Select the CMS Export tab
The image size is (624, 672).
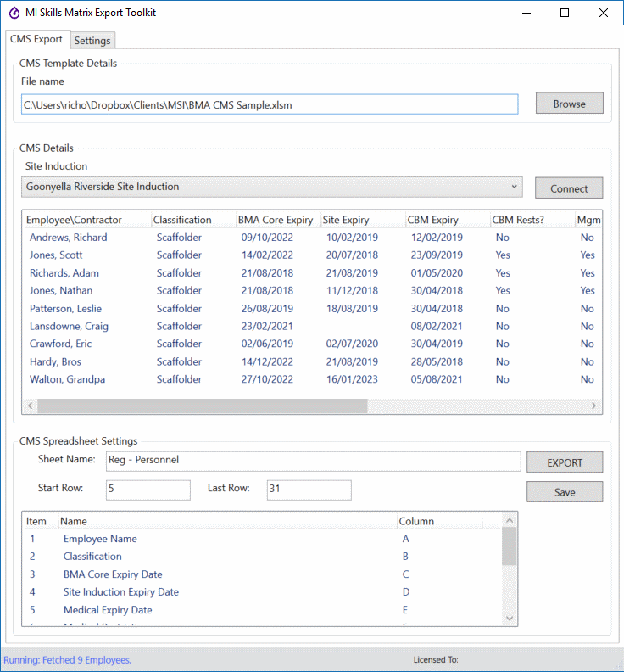pyautogui.click(x=36, y=39)
